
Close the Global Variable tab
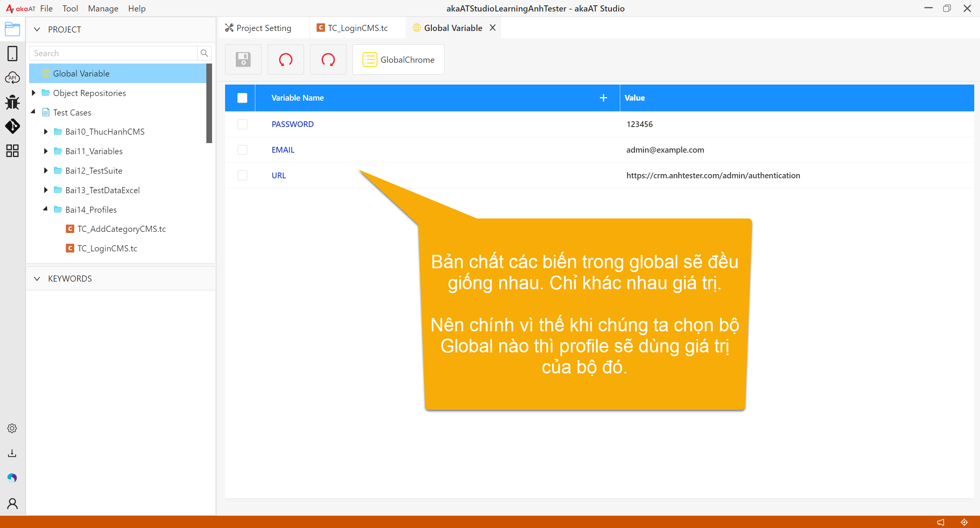click(493, 28)
